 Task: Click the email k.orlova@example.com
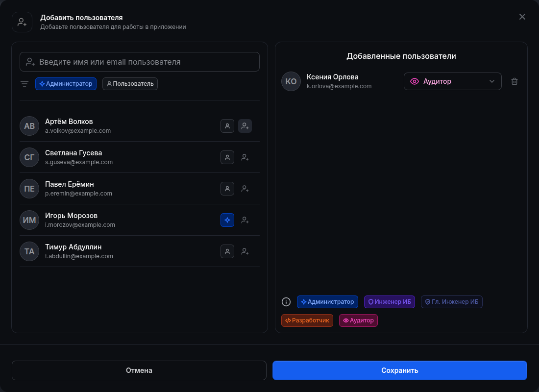339,86
